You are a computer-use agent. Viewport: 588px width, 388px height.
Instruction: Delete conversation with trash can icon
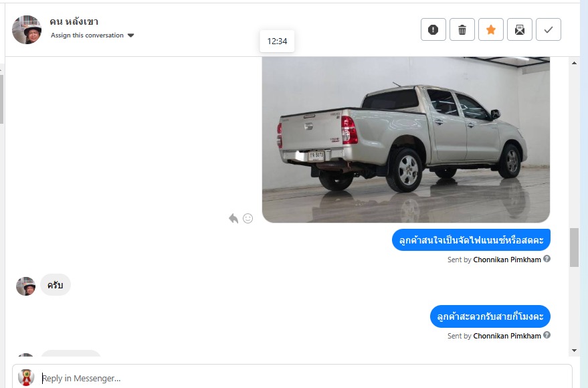462,29
